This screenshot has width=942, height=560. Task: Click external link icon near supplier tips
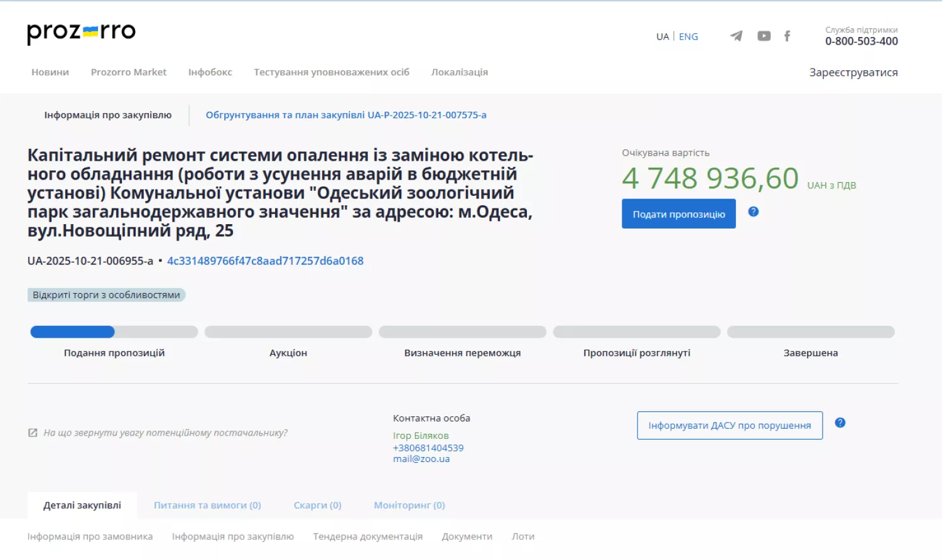click(33, 433)
